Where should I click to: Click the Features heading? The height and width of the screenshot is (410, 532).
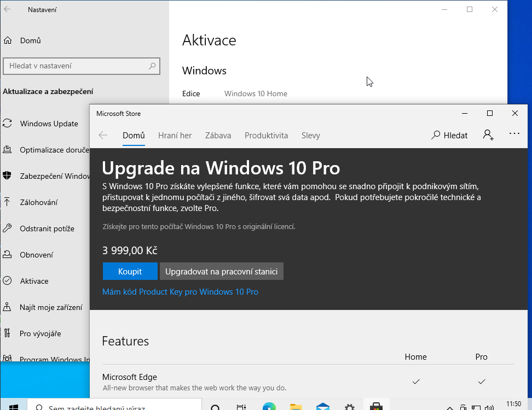coord(125,341)
